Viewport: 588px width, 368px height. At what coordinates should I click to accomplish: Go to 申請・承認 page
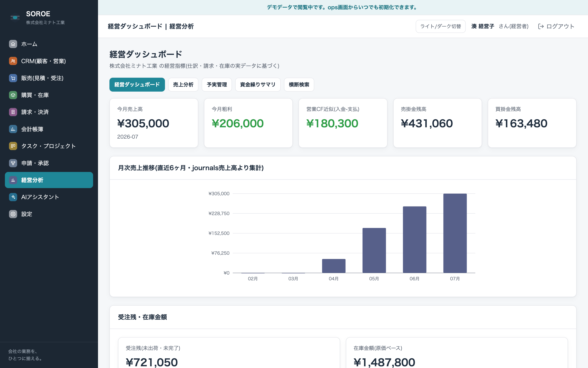(49, 163)
